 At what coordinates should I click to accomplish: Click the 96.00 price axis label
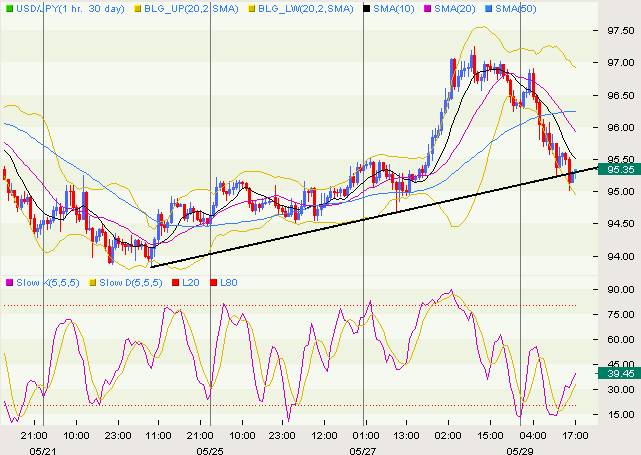pos(621,128)
